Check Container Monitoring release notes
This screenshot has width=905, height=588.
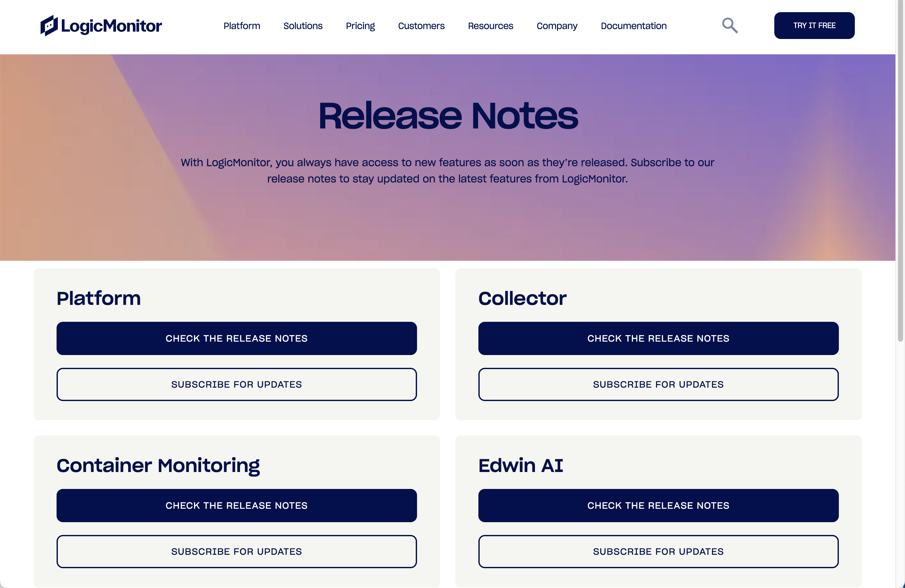tap(237, 505)
